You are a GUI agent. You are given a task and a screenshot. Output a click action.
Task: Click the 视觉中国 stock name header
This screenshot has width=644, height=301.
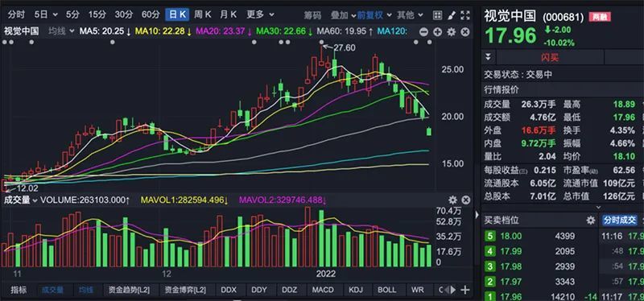pyautogui.click(x=510, y=15)
